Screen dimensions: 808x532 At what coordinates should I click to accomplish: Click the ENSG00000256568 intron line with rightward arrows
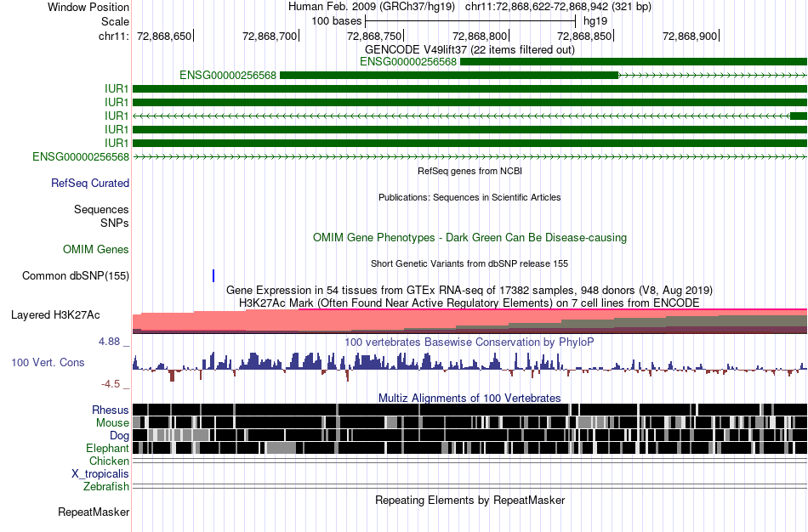coord(470,156)
